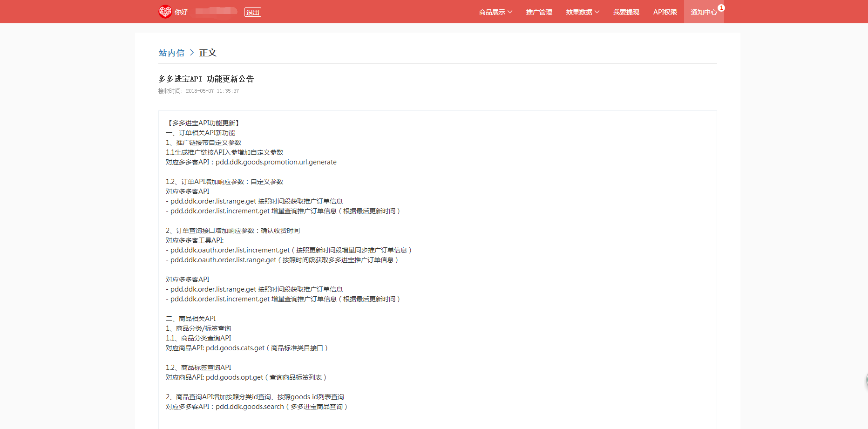Click the 正文 breadcrumb label
The height and width of the screenshot is (429, 868).
click(x=208, y=53)
